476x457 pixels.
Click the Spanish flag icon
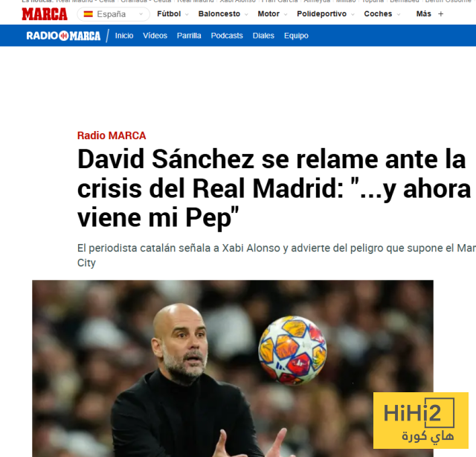click(88, 14)
